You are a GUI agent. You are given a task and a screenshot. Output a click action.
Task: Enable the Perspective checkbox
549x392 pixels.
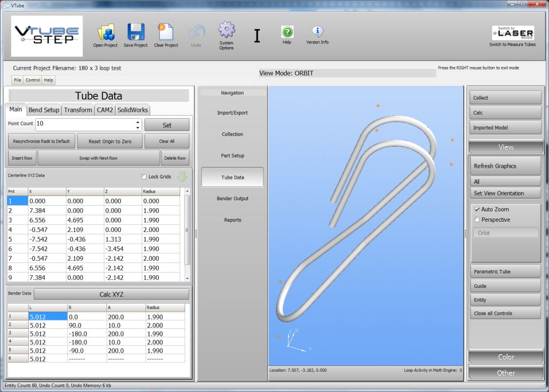click(477, 220)
